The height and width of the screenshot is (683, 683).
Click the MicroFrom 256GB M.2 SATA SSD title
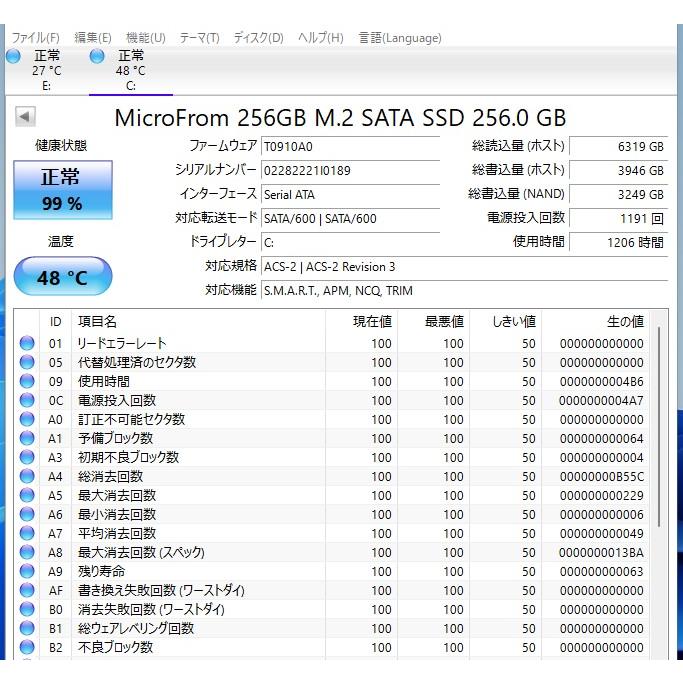click(x=340, y=118)
